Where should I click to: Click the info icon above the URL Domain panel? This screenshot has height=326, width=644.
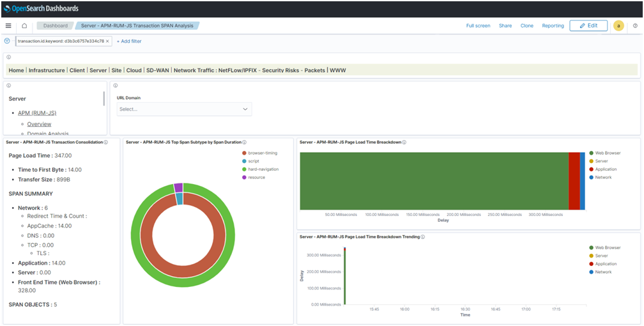(x=116, y=86)
